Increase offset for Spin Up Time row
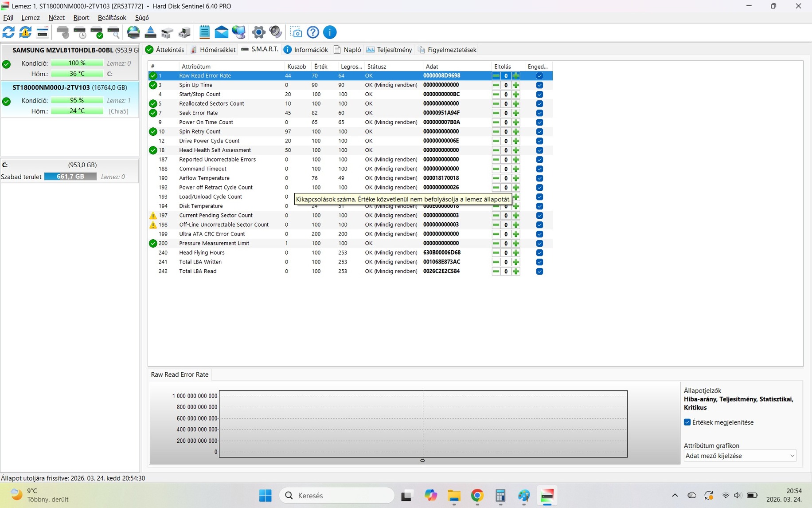Image resolution: width=812 pixels, height=508 pixels. [x=516, y=85]
